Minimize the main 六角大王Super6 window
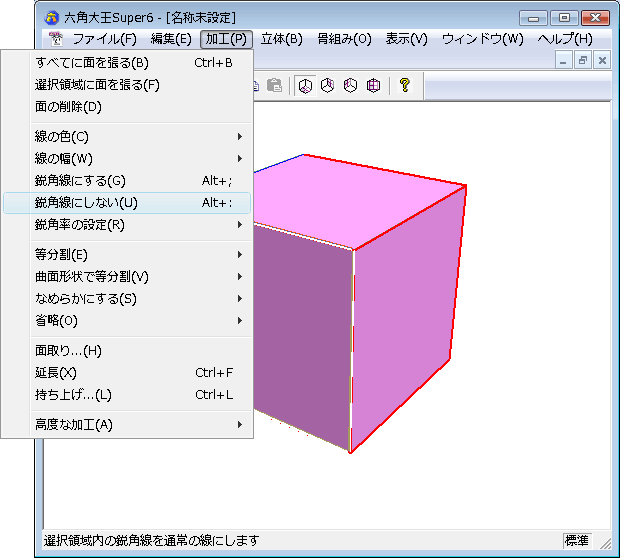This screenshot has width=620, height=558. pyautogui.click(x=533, y=18)
